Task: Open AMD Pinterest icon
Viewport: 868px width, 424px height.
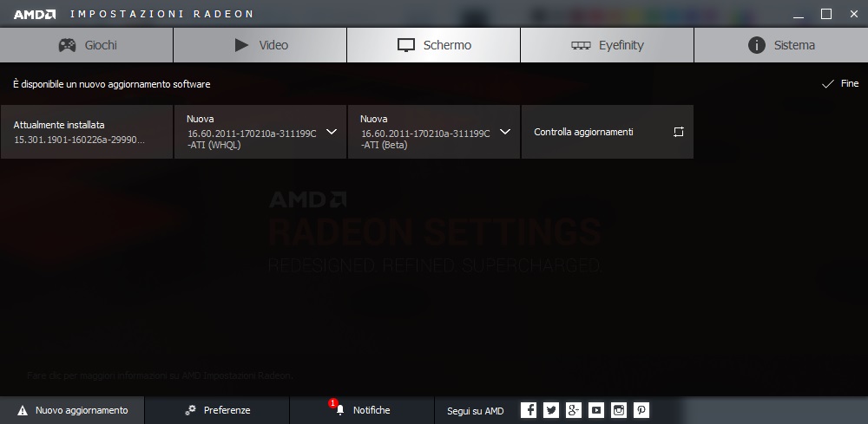Action: 641,410
